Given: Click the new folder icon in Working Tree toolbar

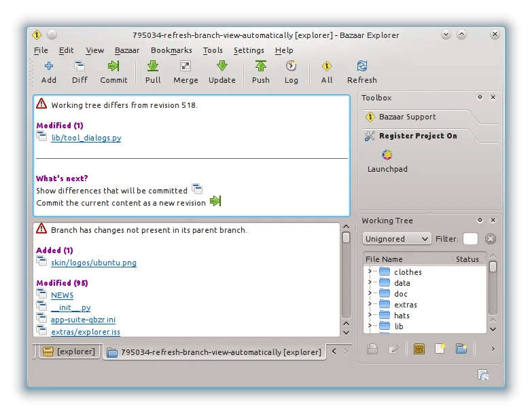Looking at the screenshot, I should tap(461, 349).
